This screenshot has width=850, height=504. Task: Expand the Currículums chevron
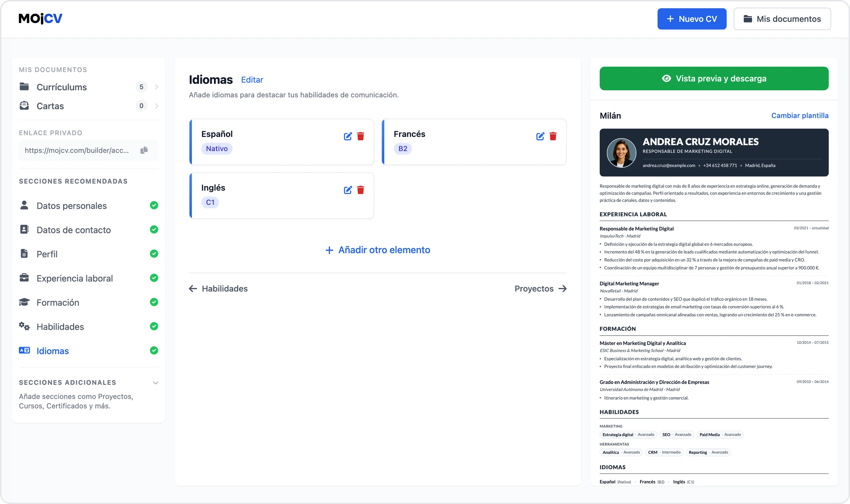[x=156, y=87]
